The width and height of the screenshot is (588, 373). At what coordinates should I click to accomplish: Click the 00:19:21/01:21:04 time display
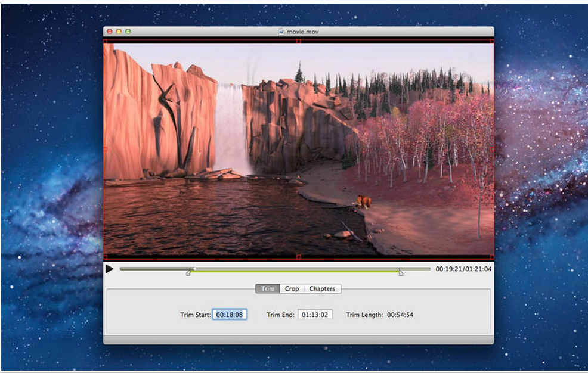click(x=463, y=269)
